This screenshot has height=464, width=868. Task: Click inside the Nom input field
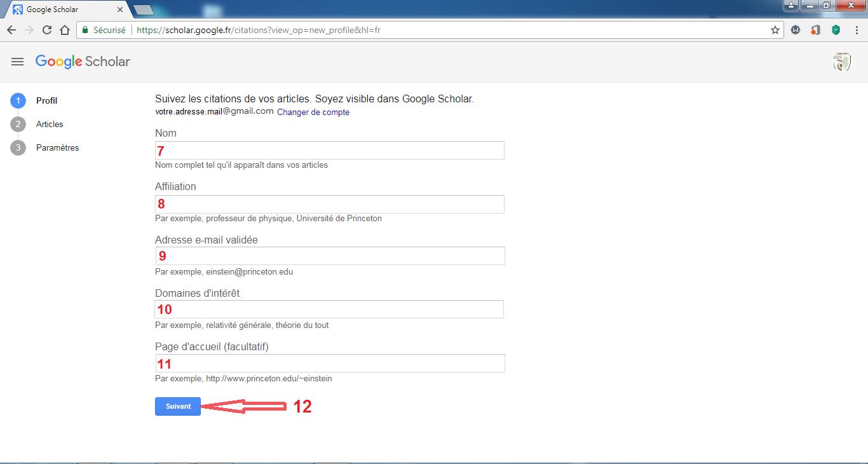[x=330, y=150]
